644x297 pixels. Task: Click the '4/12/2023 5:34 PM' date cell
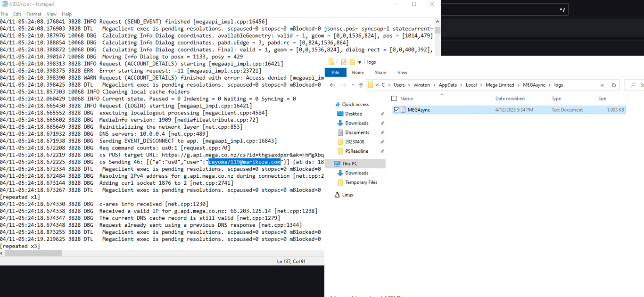(x=514, y=110)
